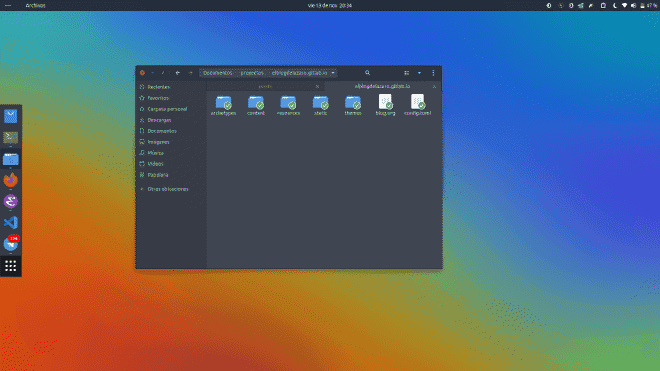Open Música in the sidebar
This screenshot has width=660, height=371.
click(171, 153)
